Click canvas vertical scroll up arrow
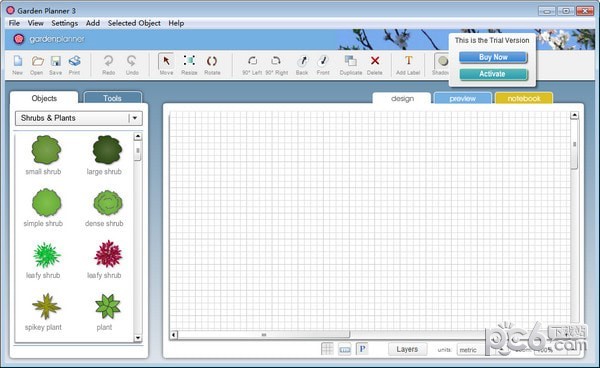Viewport: 600px width, 368px height. coord(574,115)
